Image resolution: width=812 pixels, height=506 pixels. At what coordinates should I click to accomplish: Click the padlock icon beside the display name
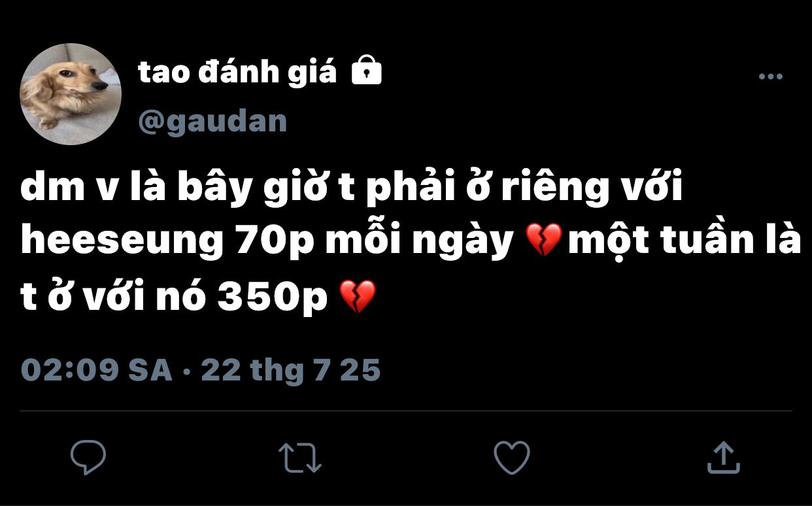367,71
